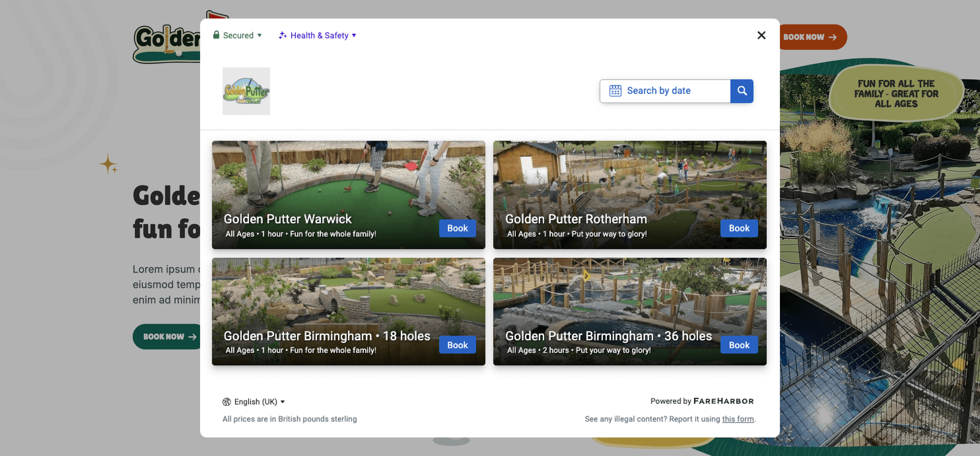Select the Golden Putter Warwick title text

point(287,219)
